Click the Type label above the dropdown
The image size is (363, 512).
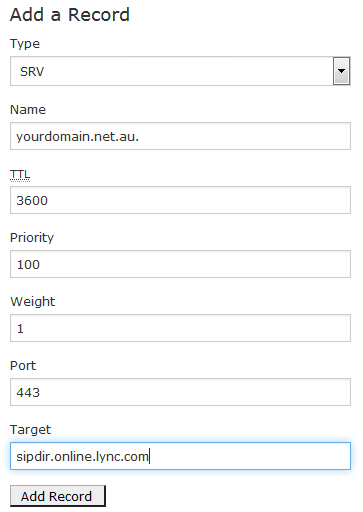[x=25, y=44]
